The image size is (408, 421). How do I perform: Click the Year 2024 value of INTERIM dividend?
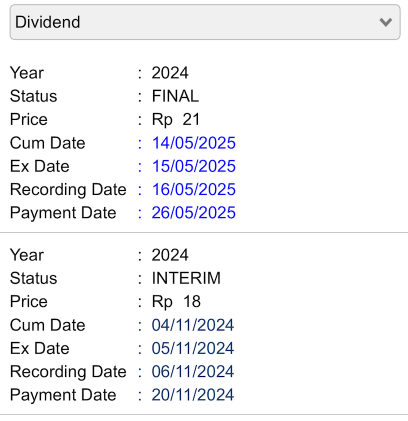170,255
